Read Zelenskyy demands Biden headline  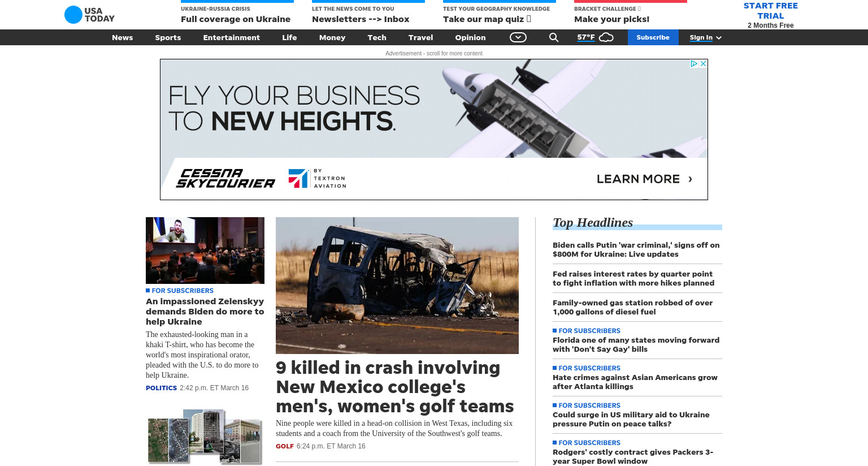(x=205, y=312)
